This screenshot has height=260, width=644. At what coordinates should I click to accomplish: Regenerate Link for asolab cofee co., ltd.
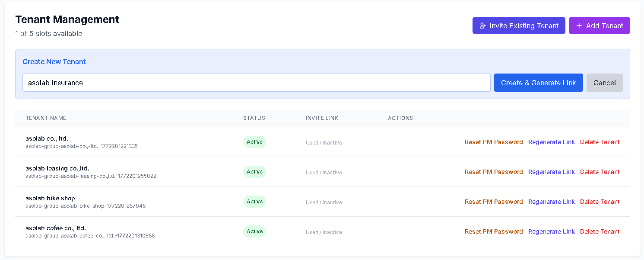pos(551,231)
